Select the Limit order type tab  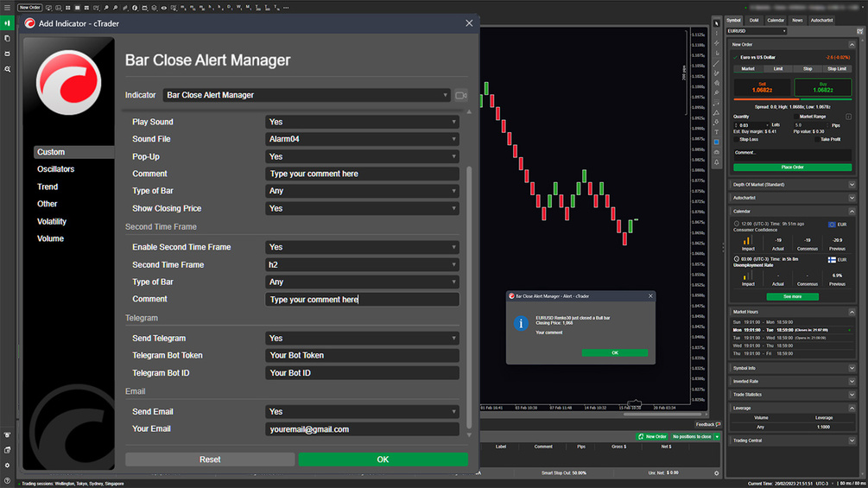click(778, 69)
